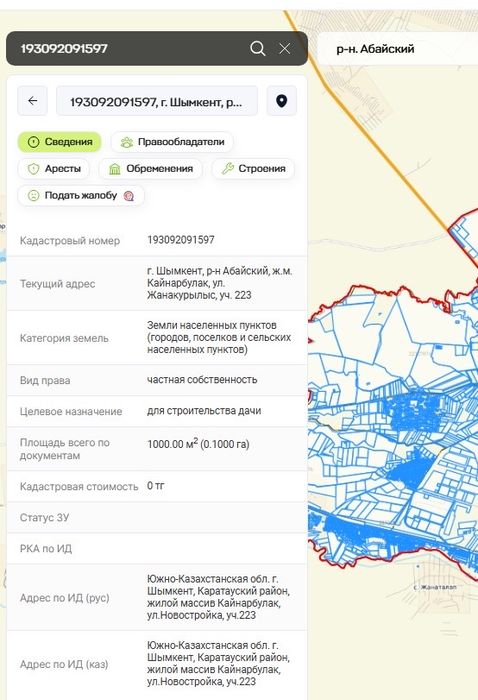Click the Аресты shield icon
Viewport: 478px width, 700px height.
point(33,169)
